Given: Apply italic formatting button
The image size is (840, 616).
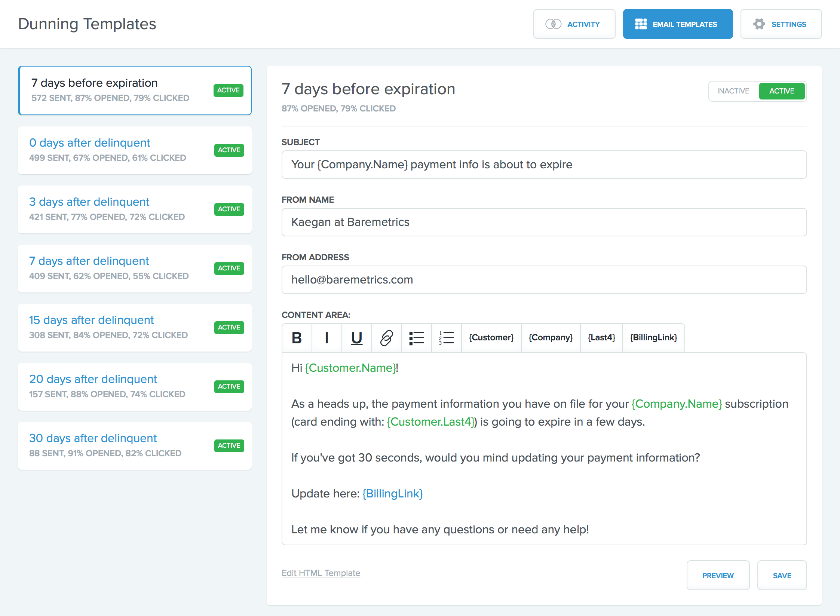Looking at the screenshot, I should point(327,338).
